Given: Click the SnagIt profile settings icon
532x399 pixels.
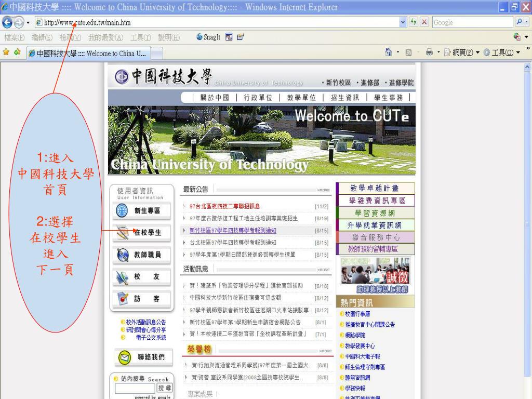Looking at the screenshot, I should pos(240,37).
